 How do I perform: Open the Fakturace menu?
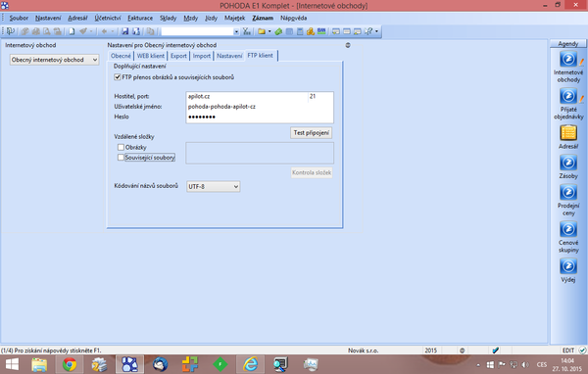(x=140, y=18)
